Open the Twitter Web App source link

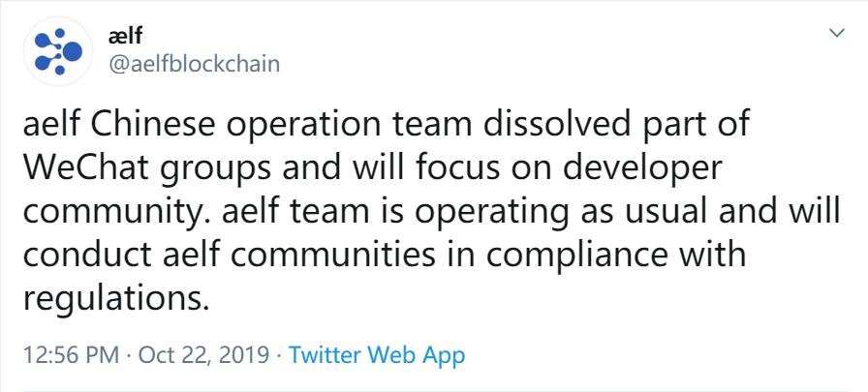(x=377, y=354)
